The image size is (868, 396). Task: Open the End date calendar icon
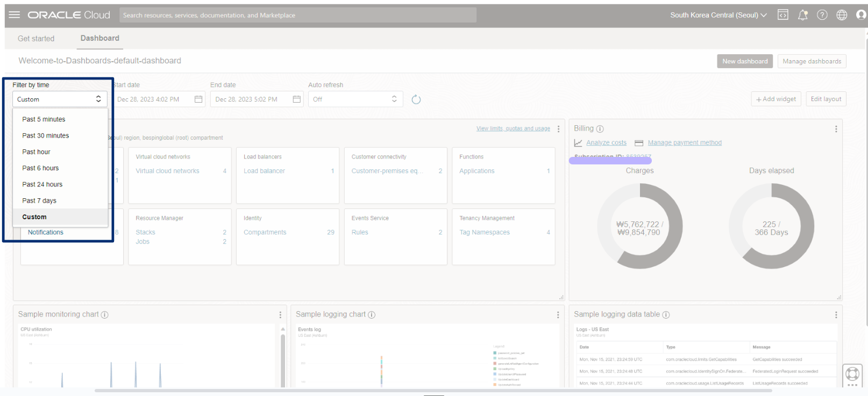click(x=297, y=99)
